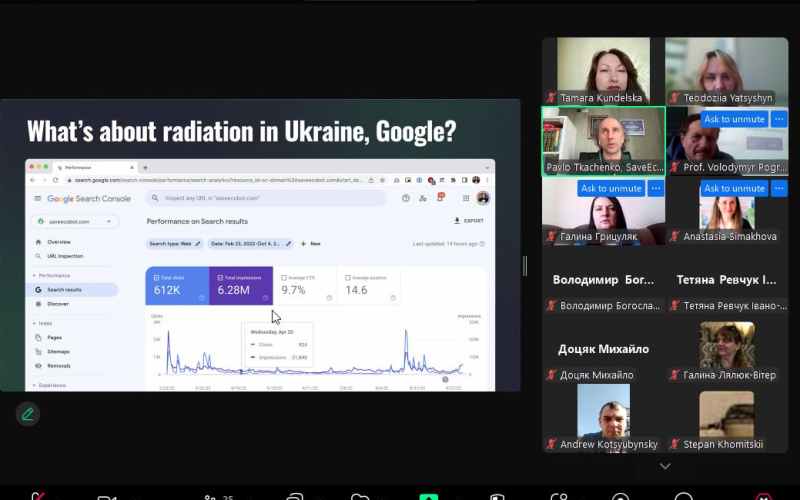Click Inspect any URL search field

[x=266, y=198]
